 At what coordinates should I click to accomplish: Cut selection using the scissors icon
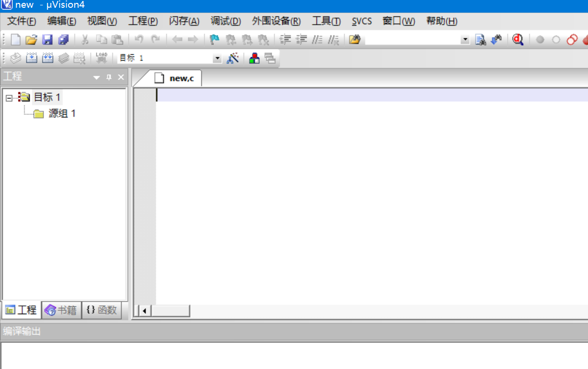(85, 40)
